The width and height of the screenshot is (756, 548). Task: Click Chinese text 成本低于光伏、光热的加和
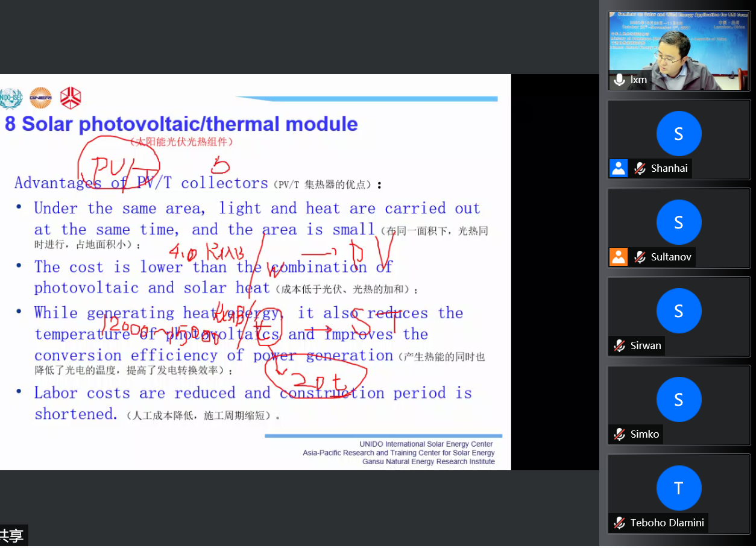click(347, 290)
